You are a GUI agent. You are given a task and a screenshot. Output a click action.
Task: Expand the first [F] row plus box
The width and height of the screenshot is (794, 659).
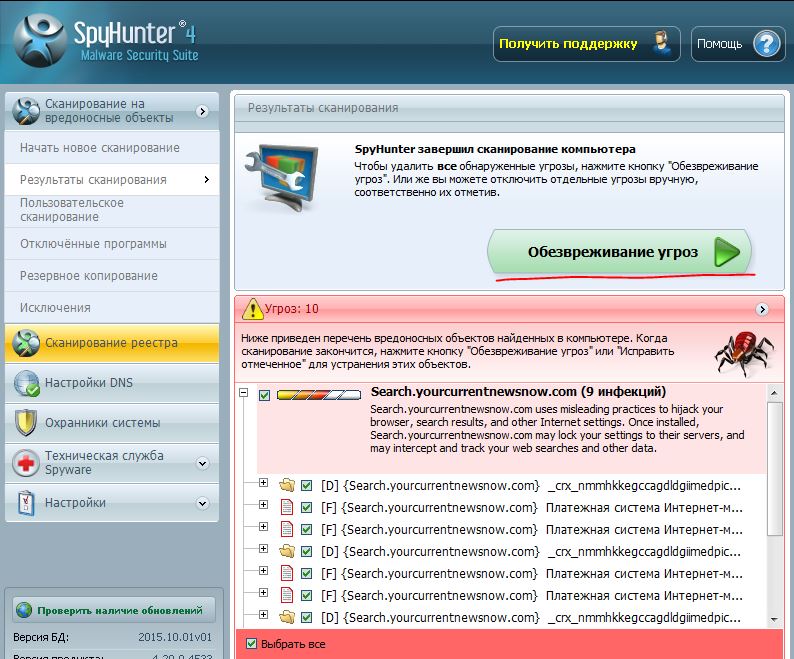(263, 504)
